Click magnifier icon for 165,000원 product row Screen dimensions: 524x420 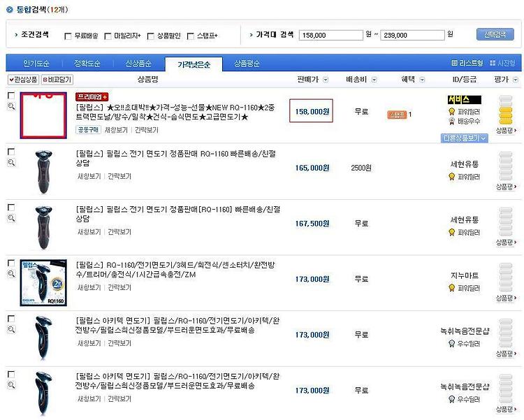coord(11,163)
